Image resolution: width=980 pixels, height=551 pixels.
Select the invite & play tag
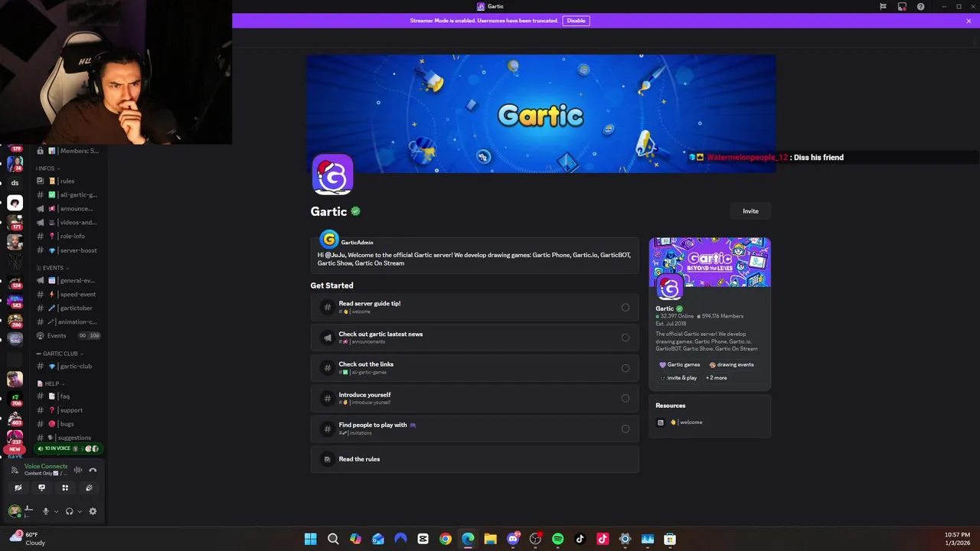pyautogui.click(x=678, y=377)
